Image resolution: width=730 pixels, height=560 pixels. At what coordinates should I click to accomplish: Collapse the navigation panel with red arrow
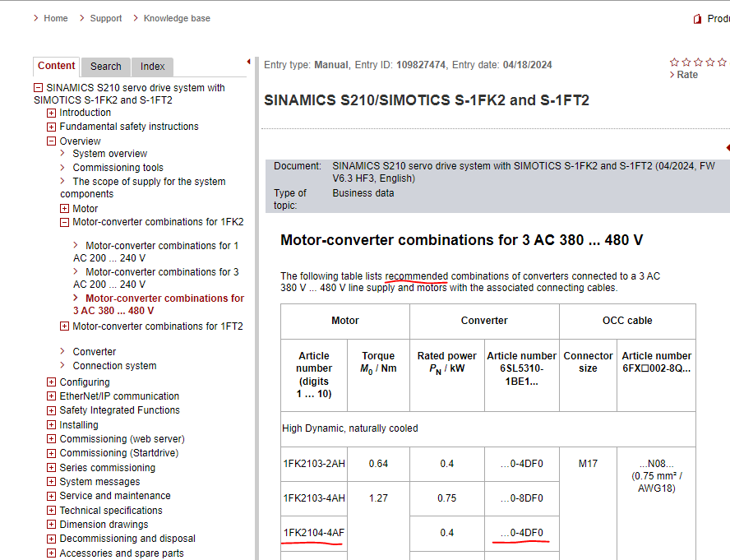tap(248, 62)
